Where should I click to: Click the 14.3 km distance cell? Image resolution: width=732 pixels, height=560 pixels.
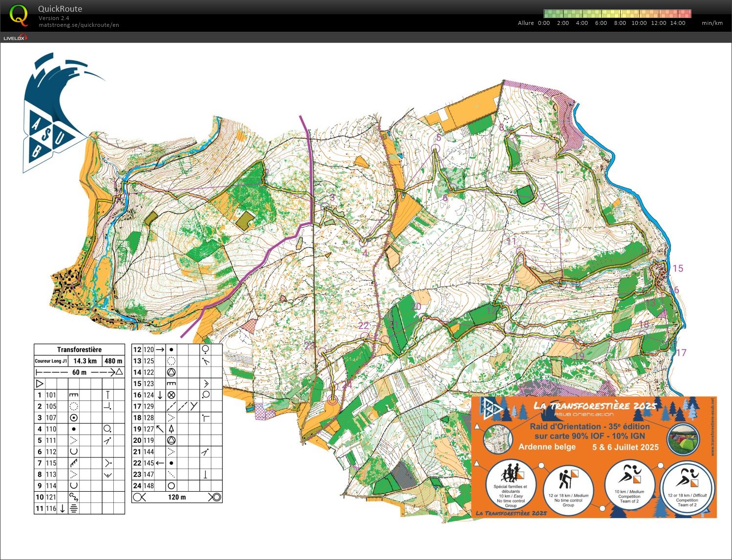click(85, 361)
